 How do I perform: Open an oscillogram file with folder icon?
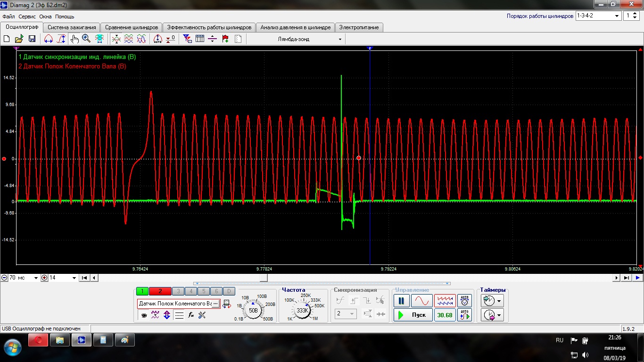[x=19, y=39]
